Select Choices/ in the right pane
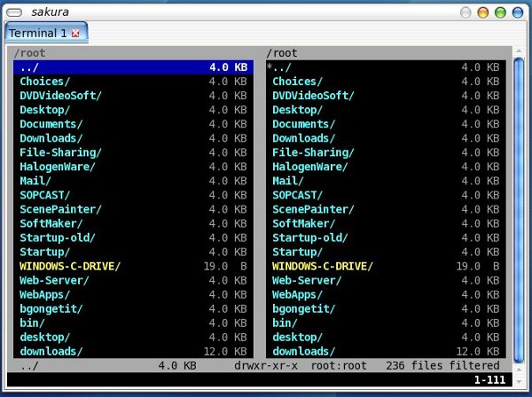The image size is (532, 397). click(386, 82)
